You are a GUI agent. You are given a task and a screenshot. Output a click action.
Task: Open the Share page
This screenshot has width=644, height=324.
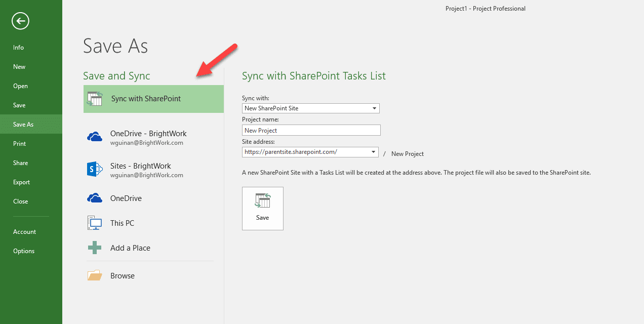pyautogui.click(x=31, y=163)
